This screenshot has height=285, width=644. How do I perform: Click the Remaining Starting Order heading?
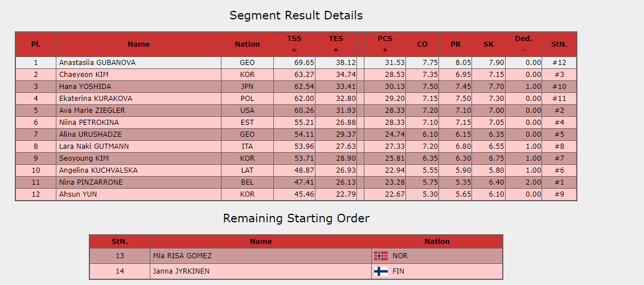point(296,218)
